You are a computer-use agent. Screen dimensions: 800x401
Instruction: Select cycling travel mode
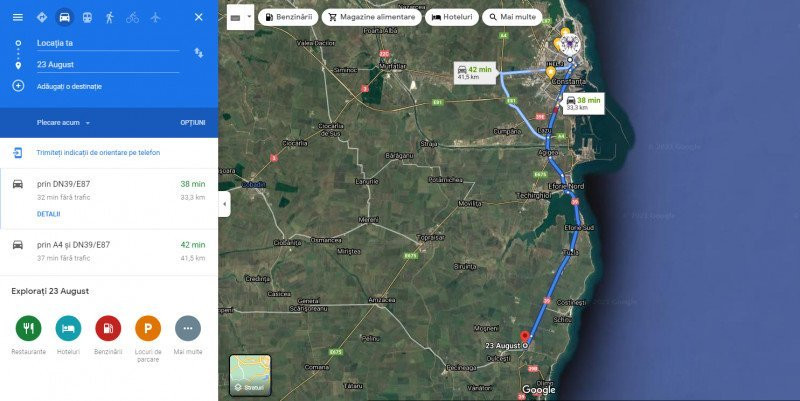tap(133, 18)
